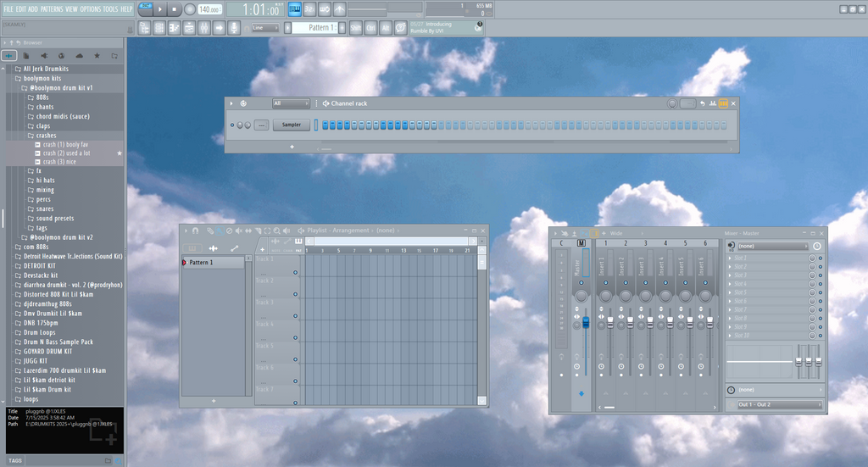Select Pattern 1 in the Playlist picker

coord(213,262)
